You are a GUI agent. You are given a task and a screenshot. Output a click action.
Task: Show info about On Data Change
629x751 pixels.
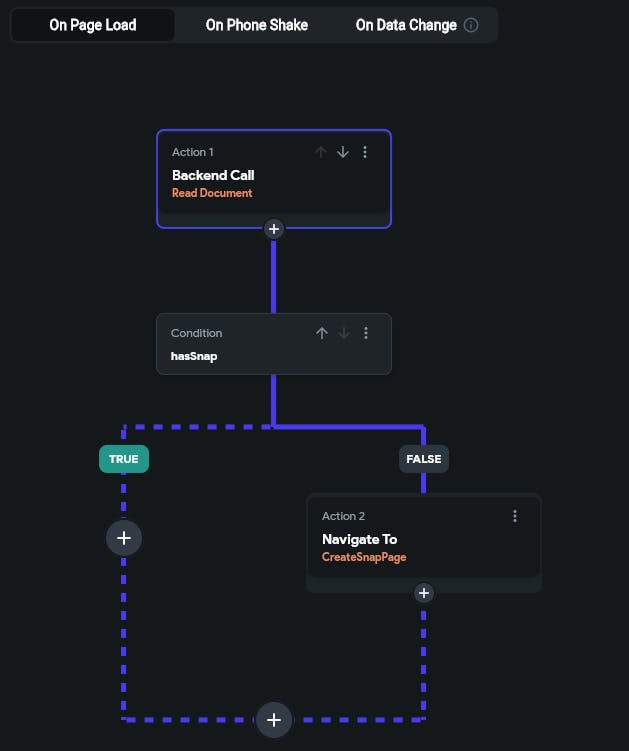(471, 25)
